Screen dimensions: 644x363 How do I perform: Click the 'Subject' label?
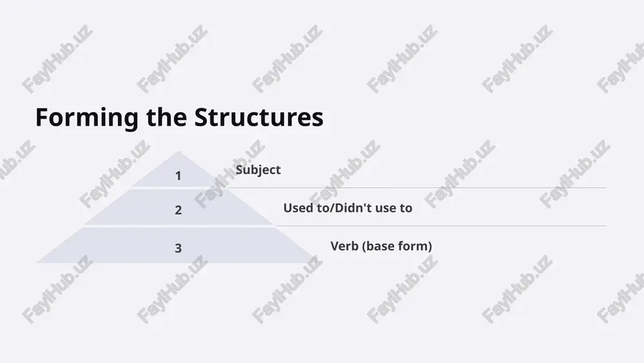point(258,170)
